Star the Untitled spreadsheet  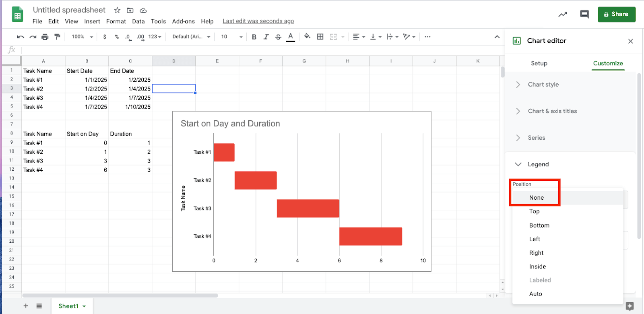pyautogui.click(x=117, y=10)
